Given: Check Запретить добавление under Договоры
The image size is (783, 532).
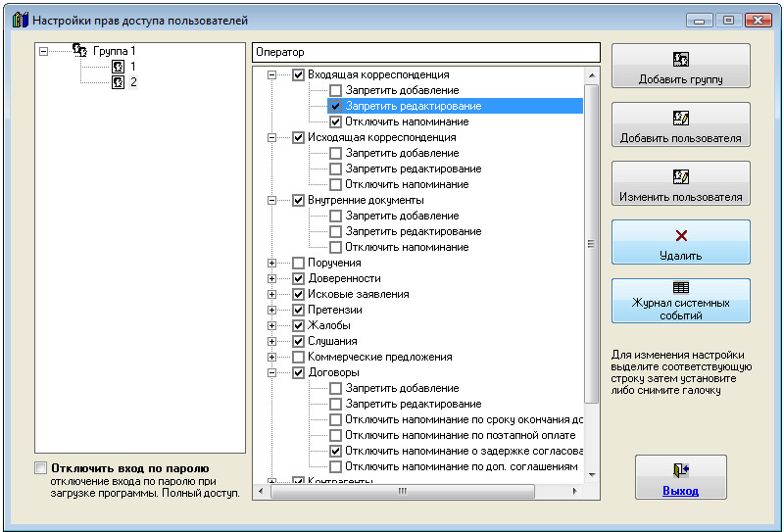Looking at the screenshot, I should coord(336,388).
